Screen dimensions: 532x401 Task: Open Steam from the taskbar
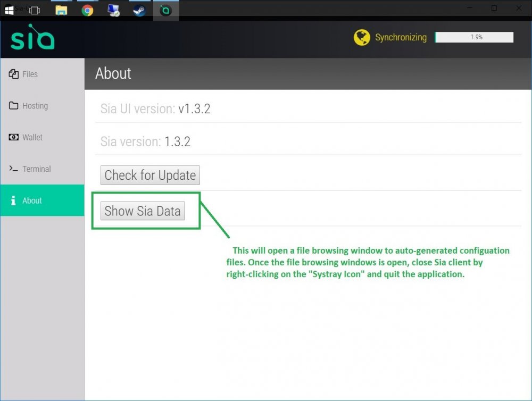pos(139,10)
